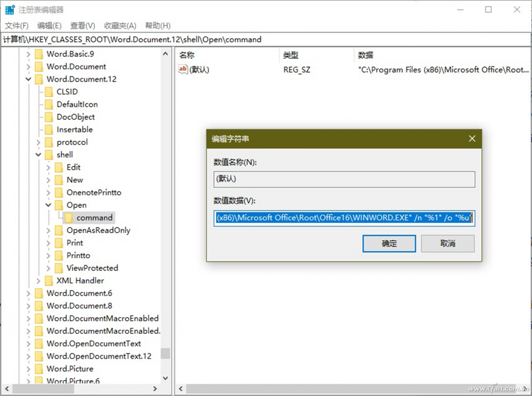Click the CLSID folder icon
The width and height of the screenshot is (532, 396).
(x=49, y=92)
